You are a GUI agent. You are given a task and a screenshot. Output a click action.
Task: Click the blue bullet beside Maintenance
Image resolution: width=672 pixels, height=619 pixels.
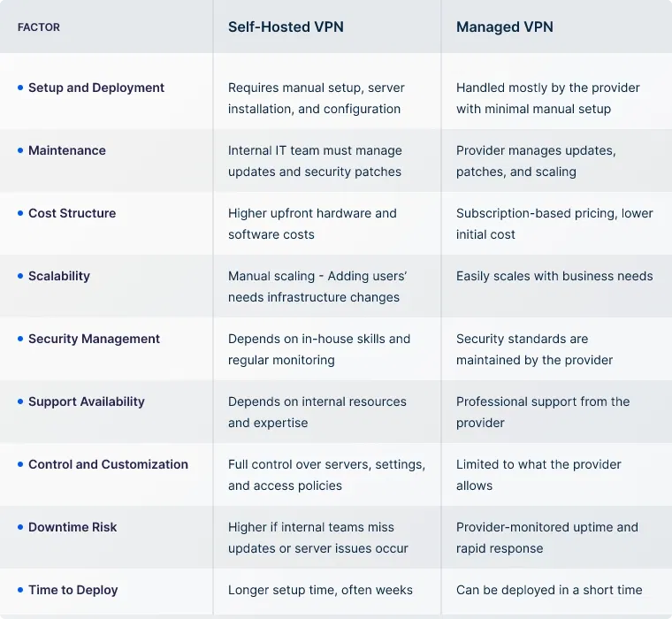click(20, 150)
